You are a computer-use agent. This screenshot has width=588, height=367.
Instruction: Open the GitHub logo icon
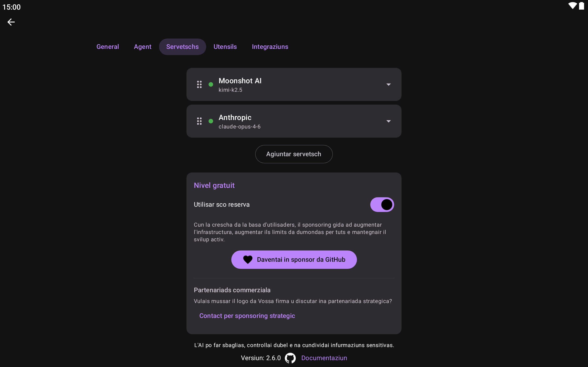click(290, 358)
